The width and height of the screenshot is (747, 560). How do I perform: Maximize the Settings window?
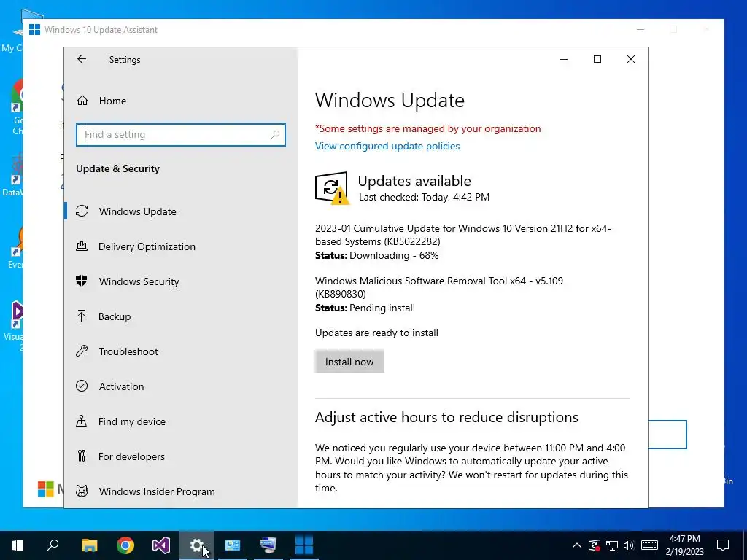(597, 59)
